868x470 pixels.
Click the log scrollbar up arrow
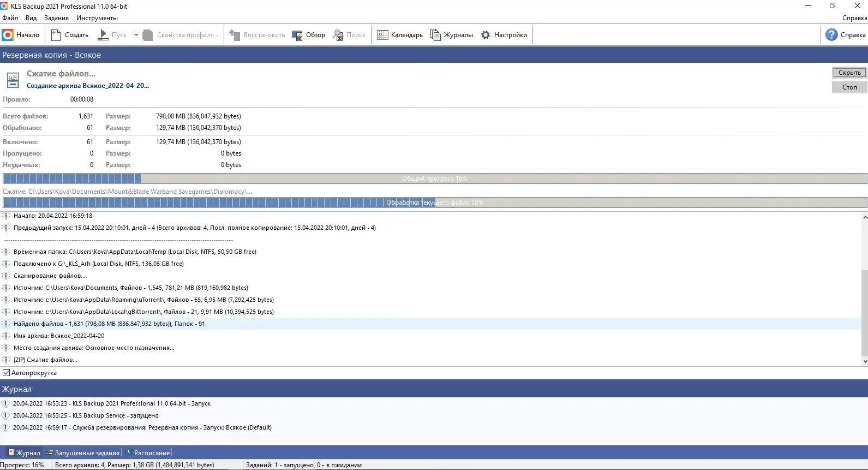[865, 217]
